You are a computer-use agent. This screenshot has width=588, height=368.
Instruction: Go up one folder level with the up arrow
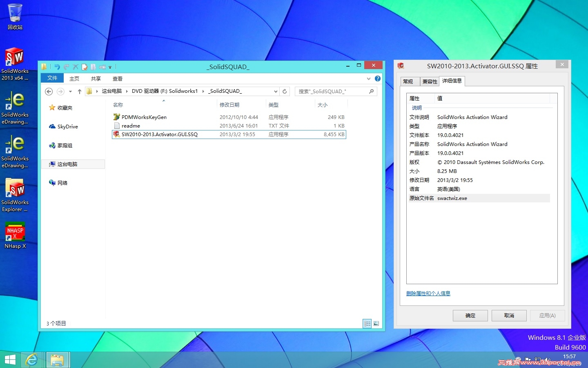(80, 91)
